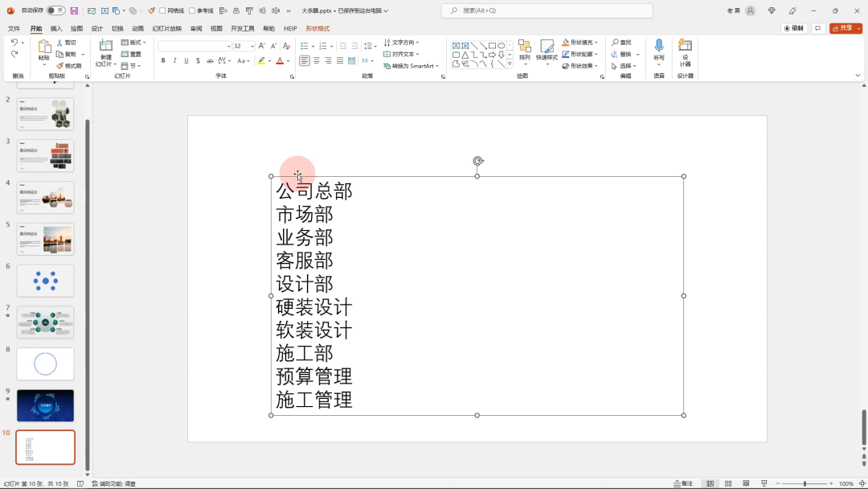Switch to Design (设计) tab

97,28
